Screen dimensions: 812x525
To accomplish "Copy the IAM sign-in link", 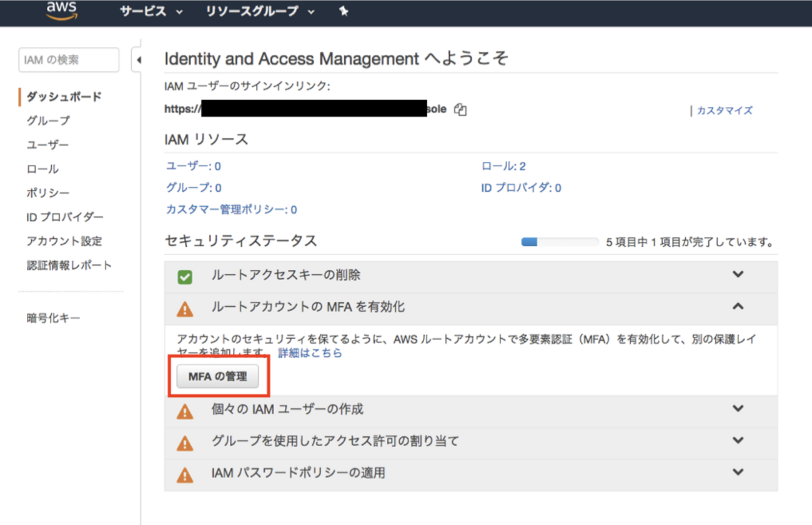I will click(x=460, y=109).
